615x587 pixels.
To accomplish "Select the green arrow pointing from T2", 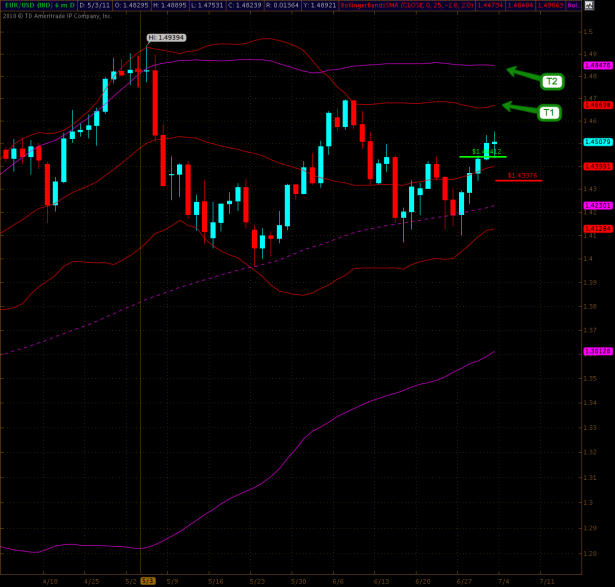I will [x=523, y=73].
